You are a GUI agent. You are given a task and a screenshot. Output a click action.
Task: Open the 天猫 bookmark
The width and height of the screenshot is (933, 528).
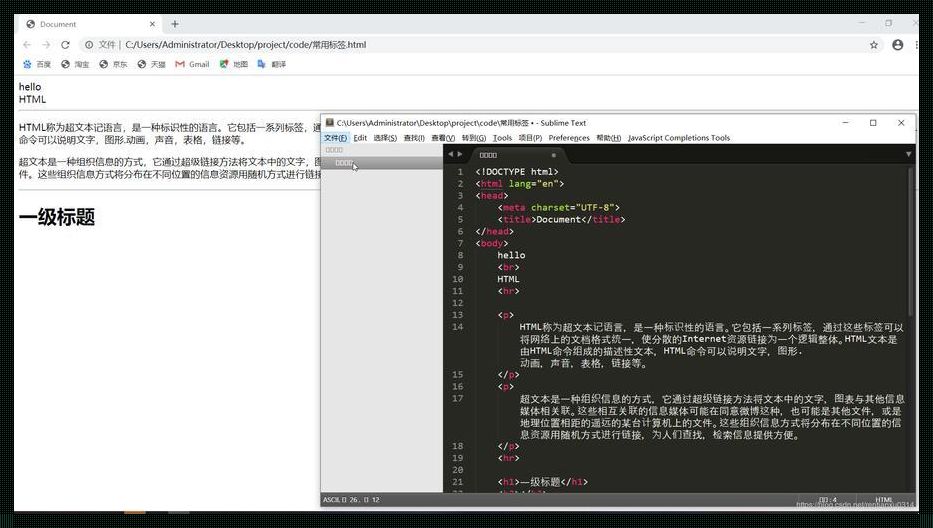(x=151, y=64)
